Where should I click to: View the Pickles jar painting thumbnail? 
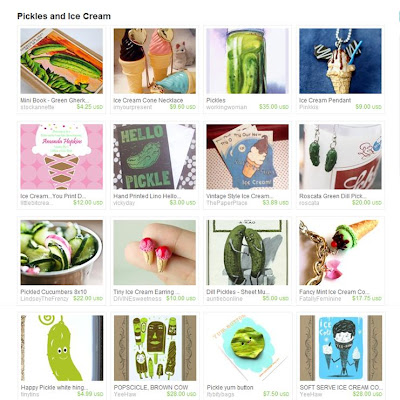pos(247,61)
